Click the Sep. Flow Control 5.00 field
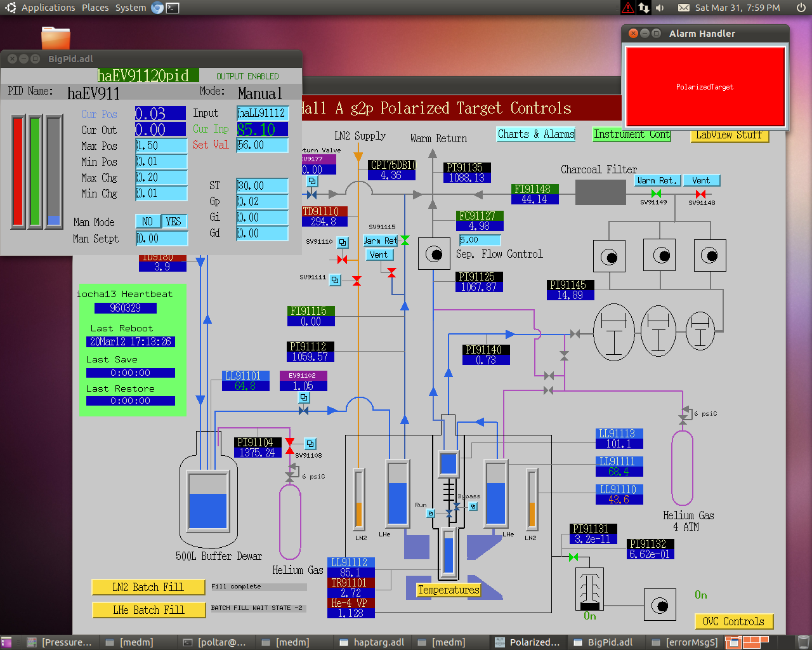The width and height of the screenshot is (812, 650). [480, 240]
